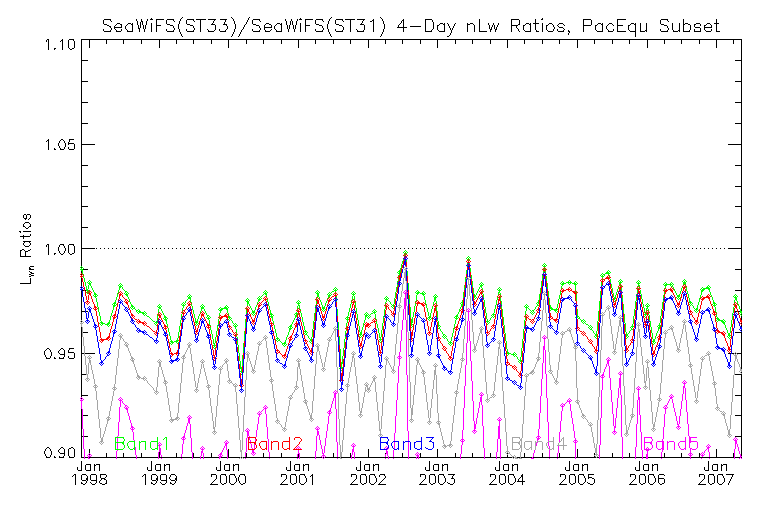Click the Jan 2002 x-axis label

[367, 473]
